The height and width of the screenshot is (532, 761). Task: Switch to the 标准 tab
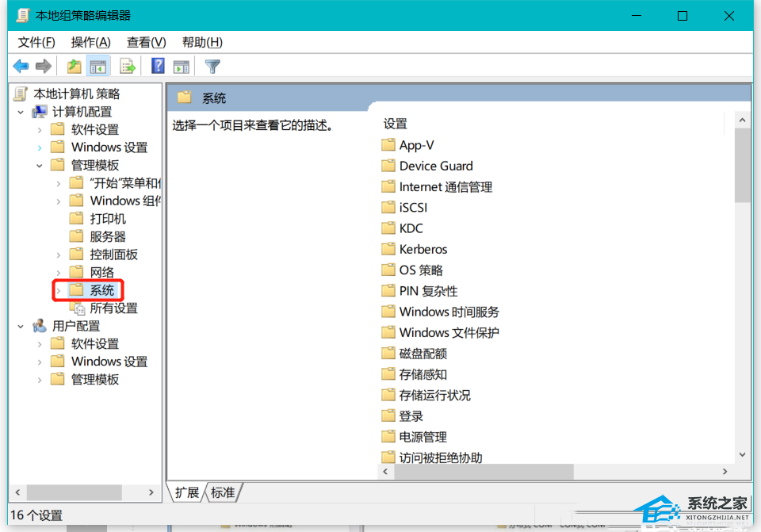coord(223,492)
